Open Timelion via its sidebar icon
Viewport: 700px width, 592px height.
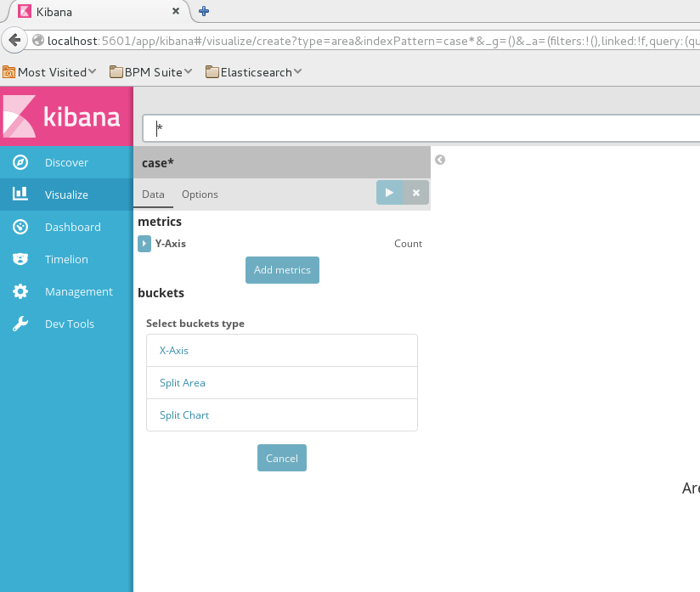[x=20, y=259]
